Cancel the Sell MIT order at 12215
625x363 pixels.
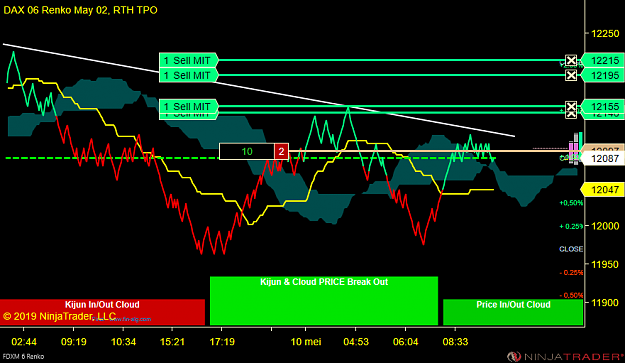pyautogui.click(x=571, y=61)
